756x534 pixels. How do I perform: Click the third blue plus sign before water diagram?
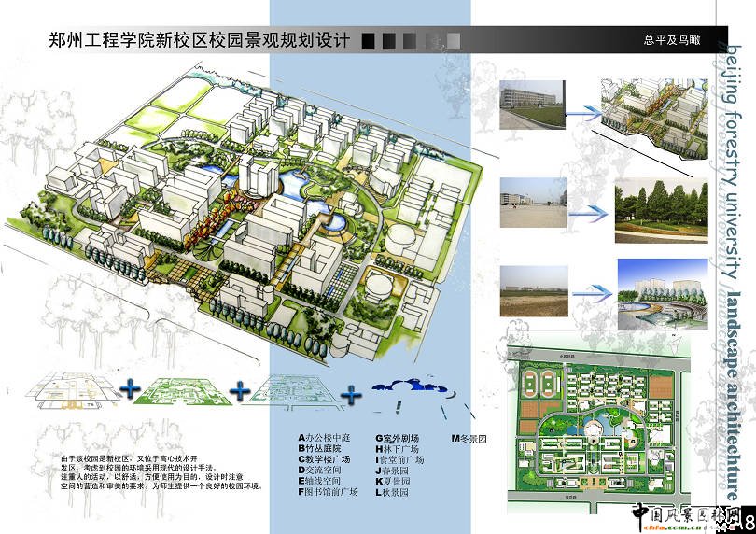point(351,394)
